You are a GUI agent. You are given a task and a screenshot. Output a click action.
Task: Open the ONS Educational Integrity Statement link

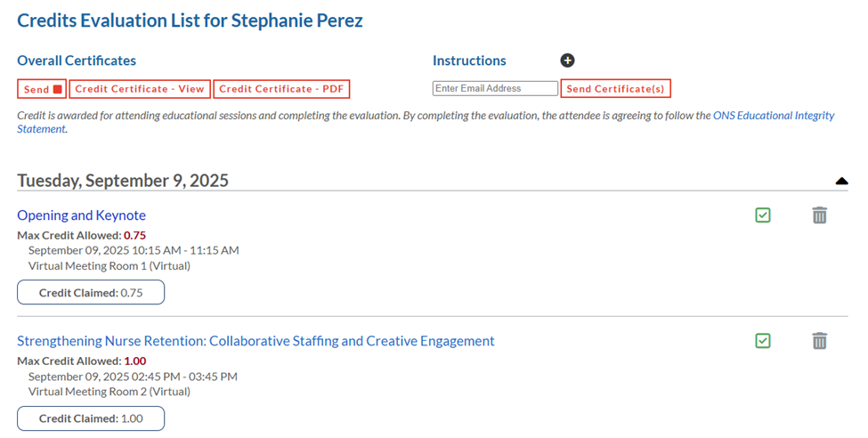[773, 116]
